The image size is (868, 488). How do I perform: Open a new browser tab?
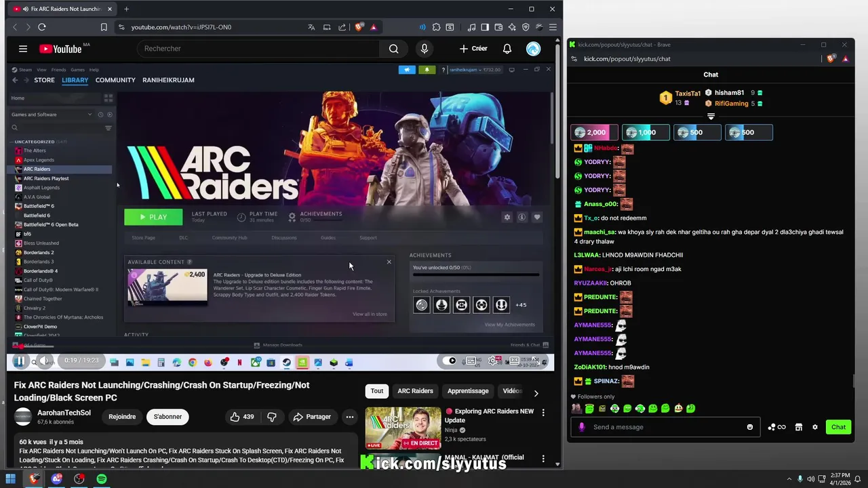[126, 9]
